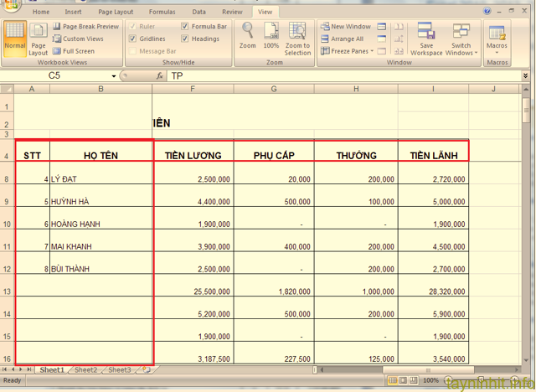Uncheck the Formula Bar checkbox
This screenshot has width=536, height=392.
[x=185, y=27]
